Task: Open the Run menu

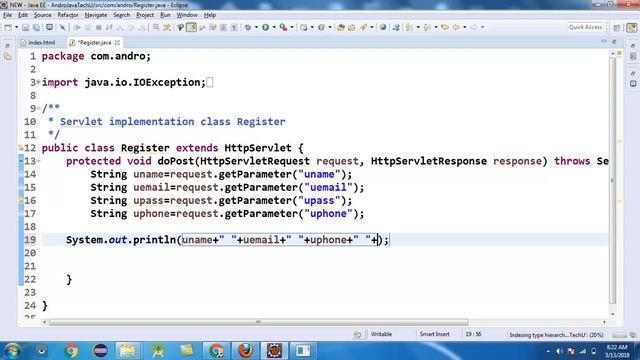Action: pos(165,15)
